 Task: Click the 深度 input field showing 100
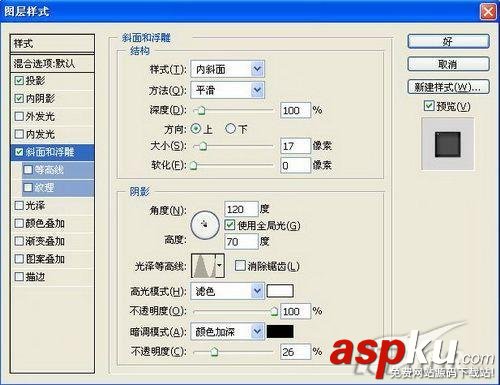point(295,110)
